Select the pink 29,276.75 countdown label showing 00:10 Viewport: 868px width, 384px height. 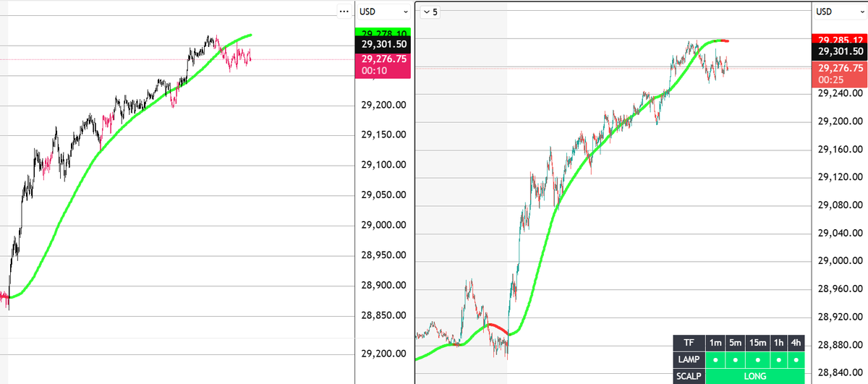(x=383, y=64)
